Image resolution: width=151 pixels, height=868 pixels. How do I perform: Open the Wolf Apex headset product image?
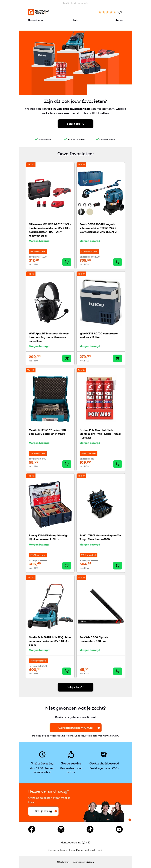pos(50,302)
